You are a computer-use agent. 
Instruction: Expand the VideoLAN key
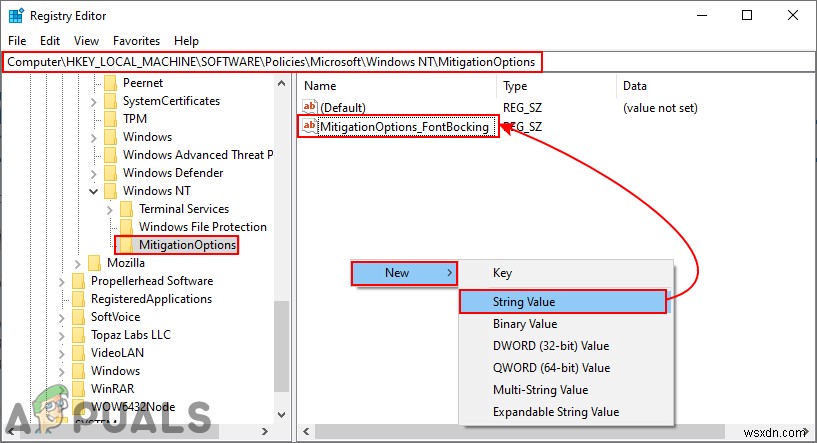[x=61, y=353]
